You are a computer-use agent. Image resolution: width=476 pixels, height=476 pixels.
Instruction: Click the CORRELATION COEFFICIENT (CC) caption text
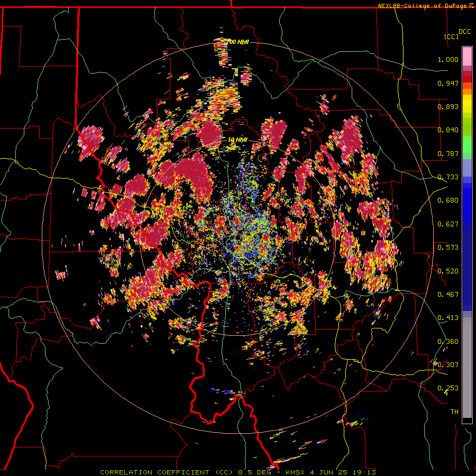pos(167,472)
